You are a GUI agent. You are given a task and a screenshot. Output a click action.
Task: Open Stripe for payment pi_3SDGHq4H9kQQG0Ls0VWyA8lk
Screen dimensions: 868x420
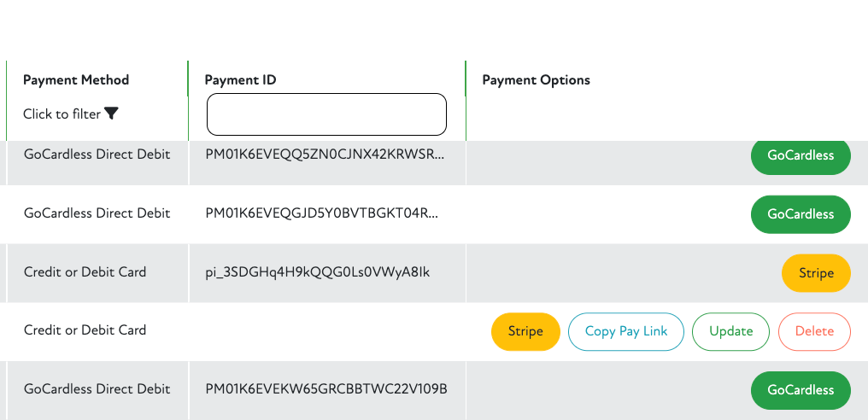816,273
